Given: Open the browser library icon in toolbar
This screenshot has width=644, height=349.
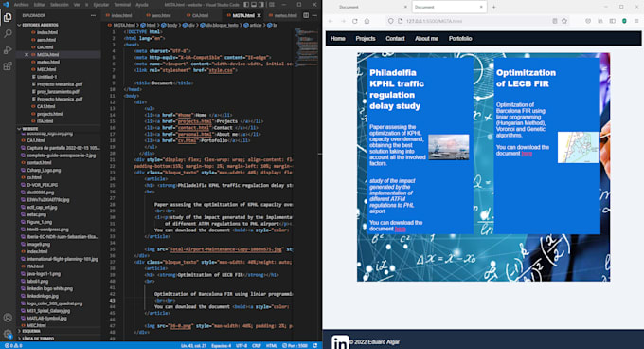Looking at the screenshot, I should [600, 21].
